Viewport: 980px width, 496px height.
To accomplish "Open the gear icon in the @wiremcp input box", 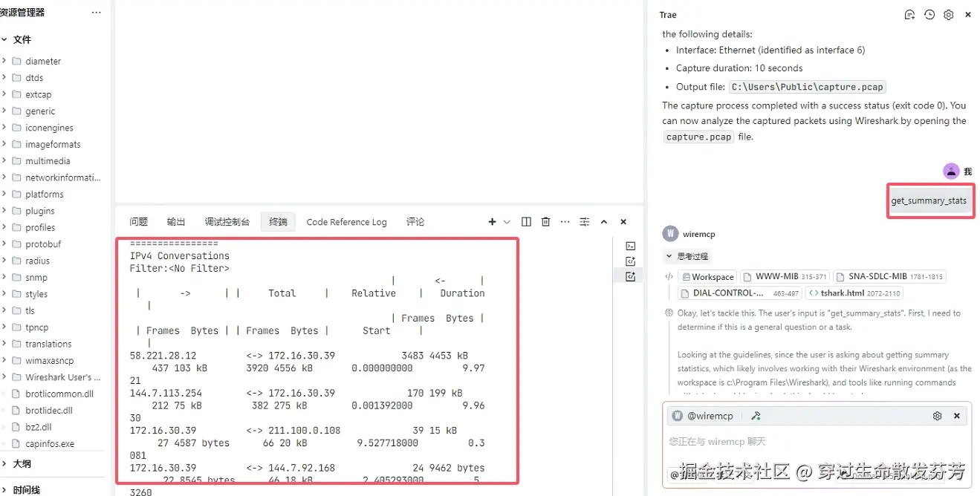I will click(x=937, y=416).
